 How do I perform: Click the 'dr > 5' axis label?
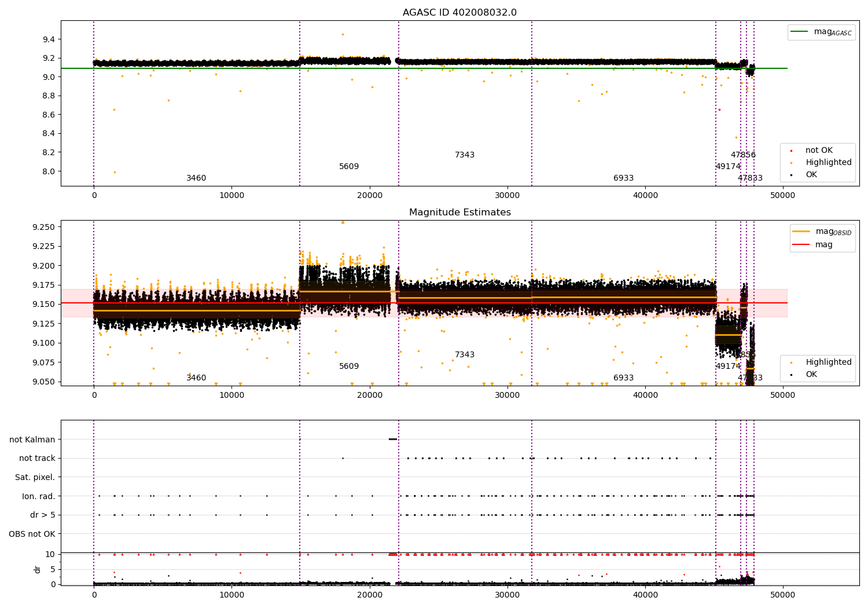click(x=43, y=515)
